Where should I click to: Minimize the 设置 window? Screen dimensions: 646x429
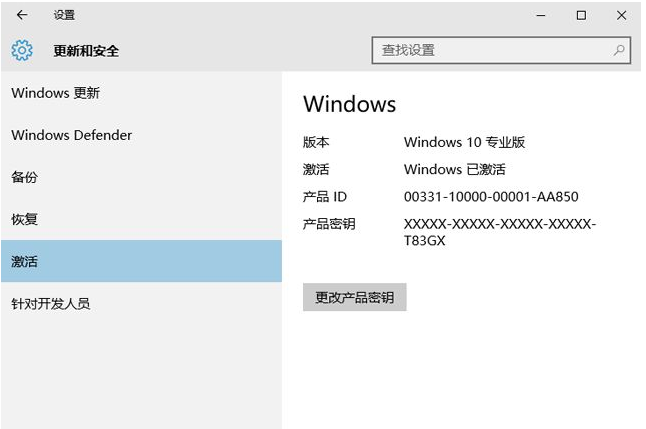click(x=541, y=15)
